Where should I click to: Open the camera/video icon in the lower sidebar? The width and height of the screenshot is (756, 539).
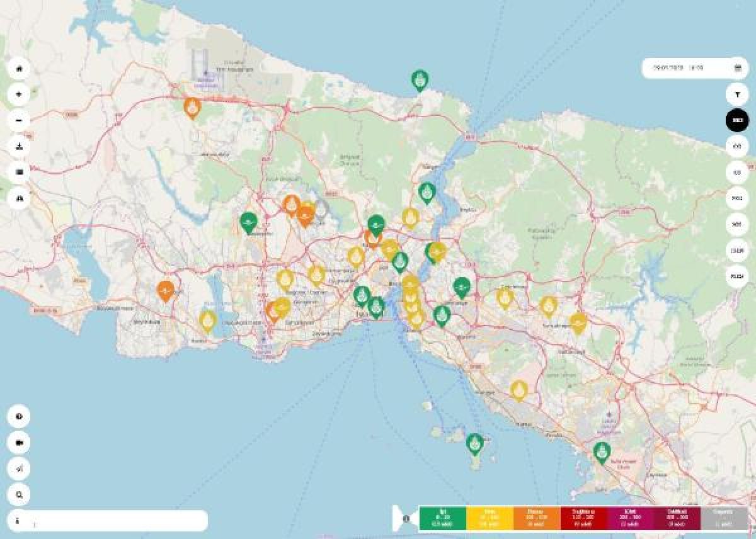[x=19, y=443]
